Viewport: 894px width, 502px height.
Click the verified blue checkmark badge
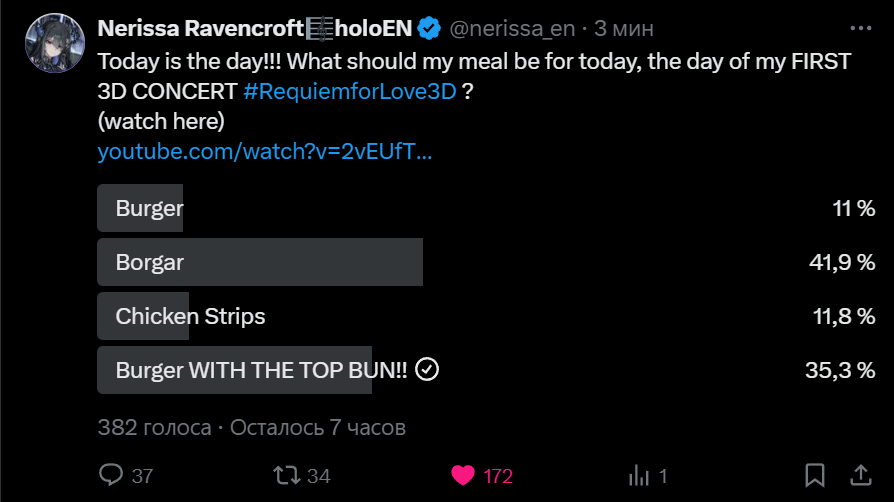point(429,27)
